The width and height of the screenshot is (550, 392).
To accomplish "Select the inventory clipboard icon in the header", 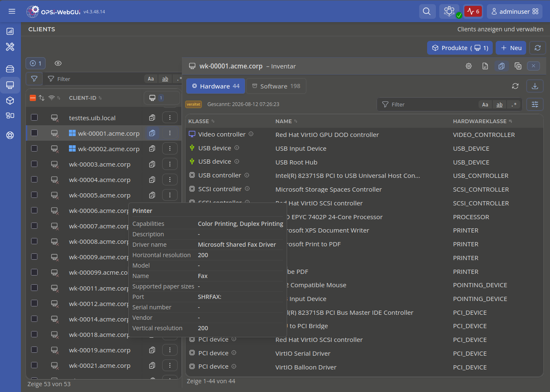I will click(x=502, y=66).
